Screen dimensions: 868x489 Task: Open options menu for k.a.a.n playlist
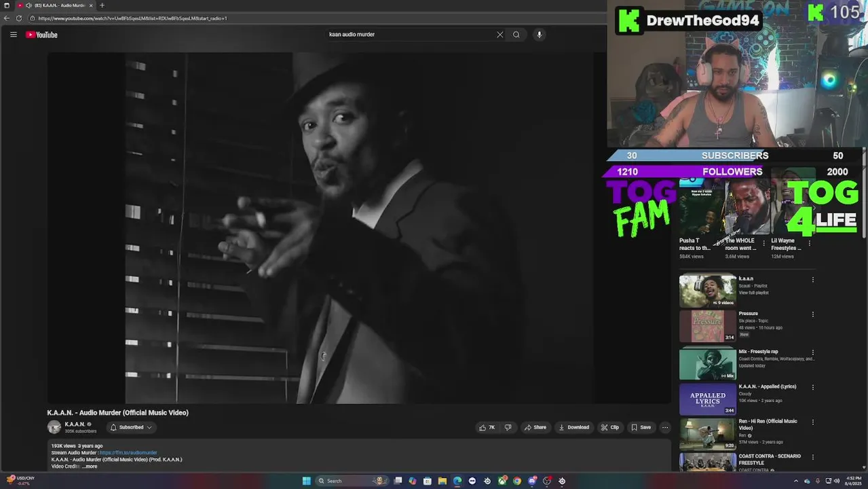(812, 280)
